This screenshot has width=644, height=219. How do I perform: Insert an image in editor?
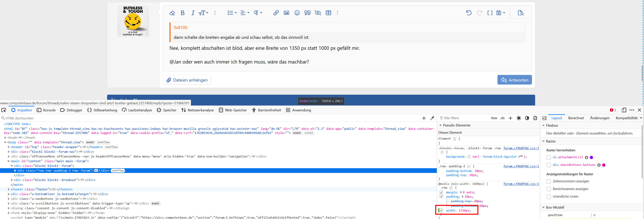286,13
